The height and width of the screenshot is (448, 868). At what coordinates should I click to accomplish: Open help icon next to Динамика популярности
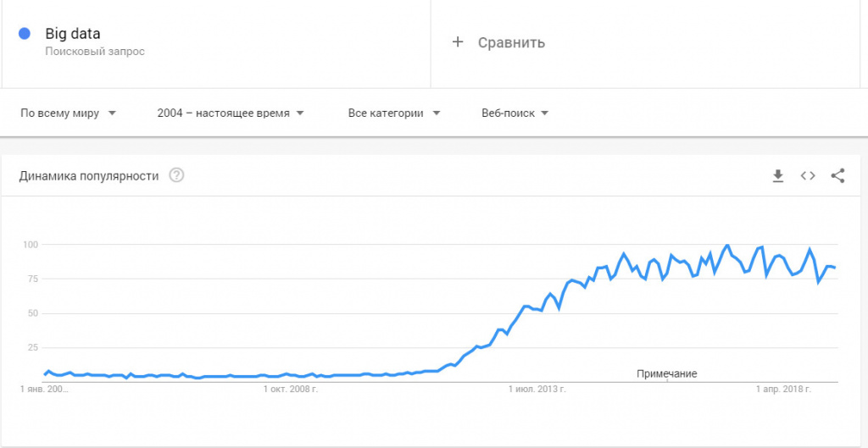[176, 176]
